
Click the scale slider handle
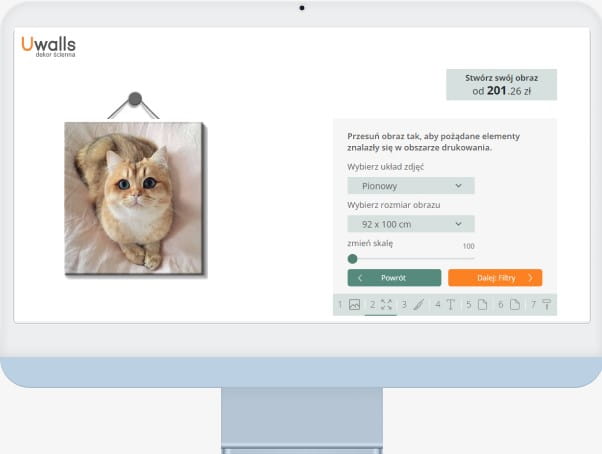tap(352, 258)
